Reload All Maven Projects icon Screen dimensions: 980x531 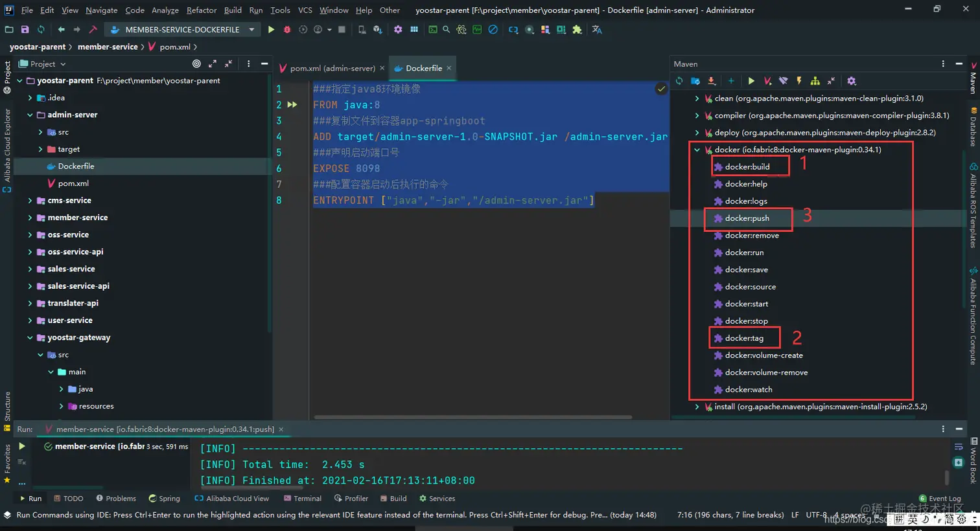click(679, 81)
